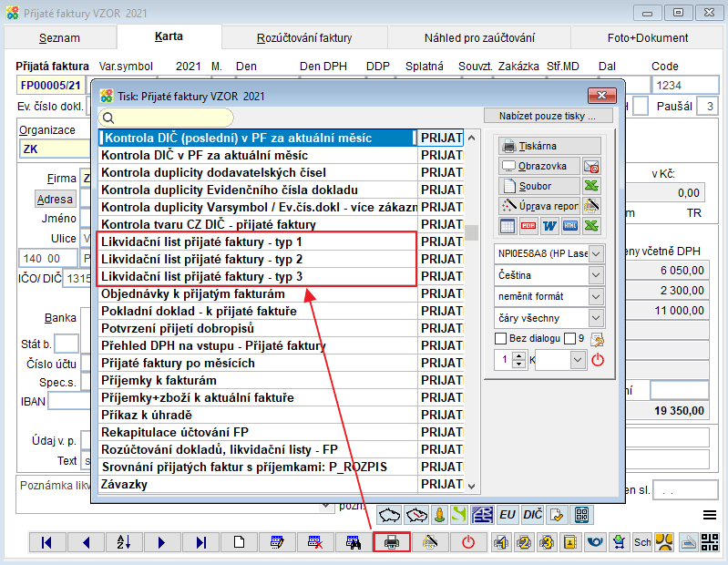
Task: Click the Sch button
Action: pyautogui.click(x=642, y=542)
